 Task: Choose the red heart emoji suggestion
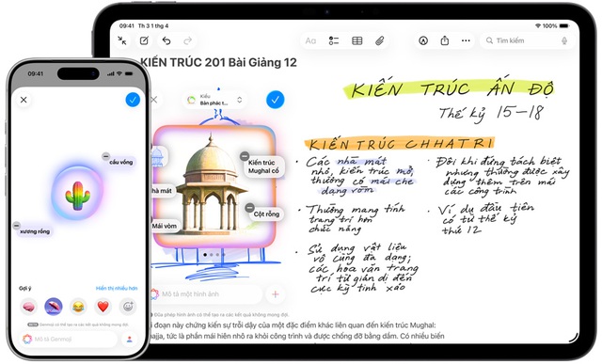pos(103,307)
